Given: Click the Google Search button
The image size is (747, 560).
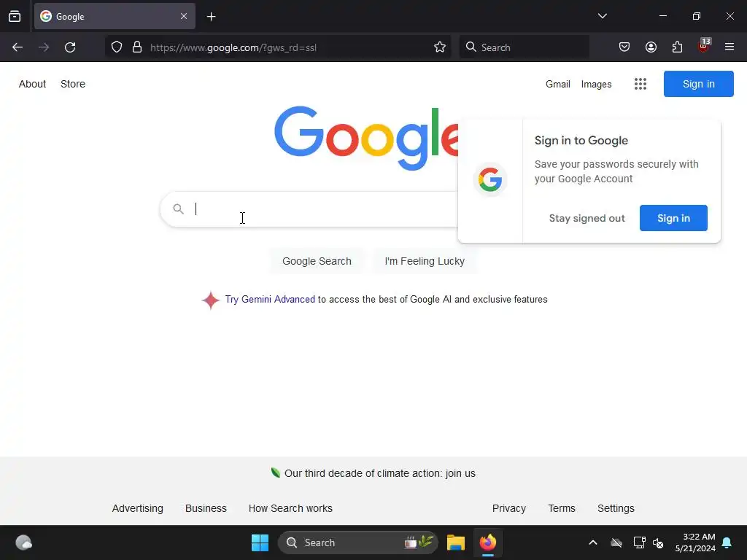Looking at the screenshot, I should 317,261.
